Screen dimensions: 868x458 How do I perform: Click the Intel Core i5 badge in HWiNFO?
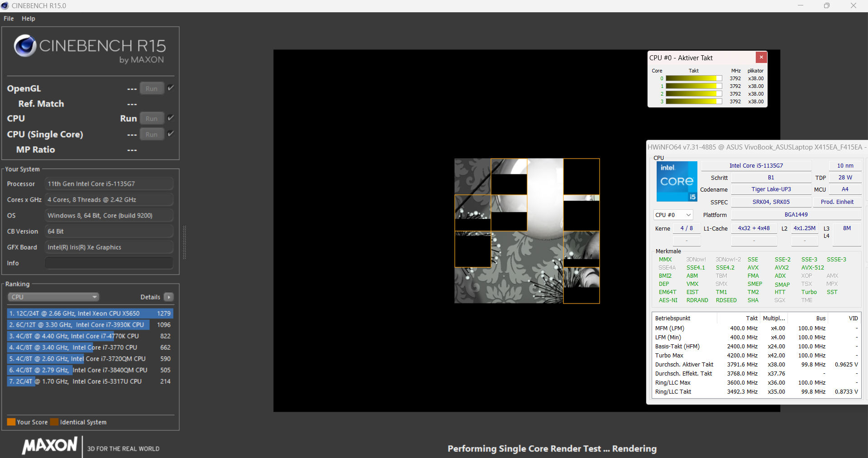(677, 182)
